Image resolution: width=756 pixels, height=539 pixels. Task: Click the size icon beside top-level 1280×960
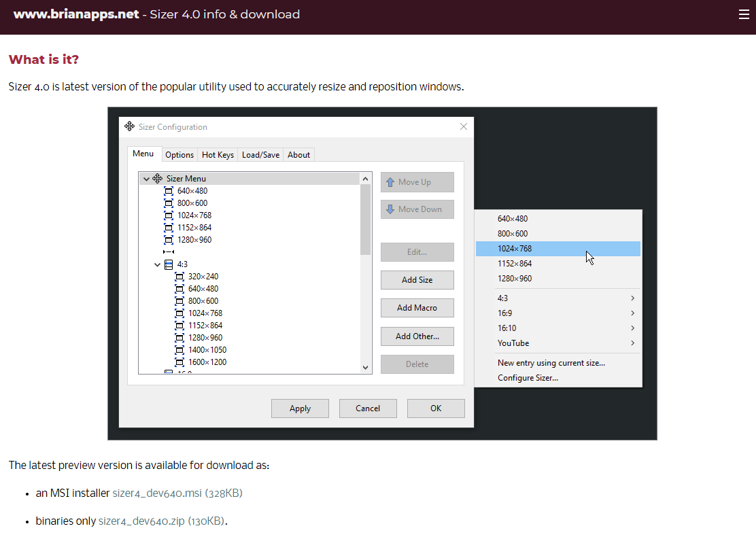pyautogui.click(x=169, y=240)
